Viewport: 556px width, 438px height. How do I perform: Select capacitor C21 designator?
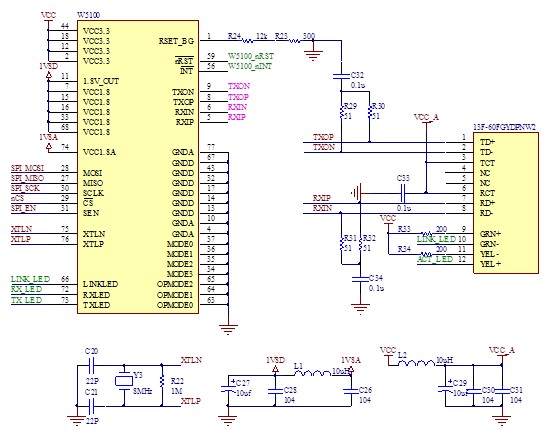point(91,392)
